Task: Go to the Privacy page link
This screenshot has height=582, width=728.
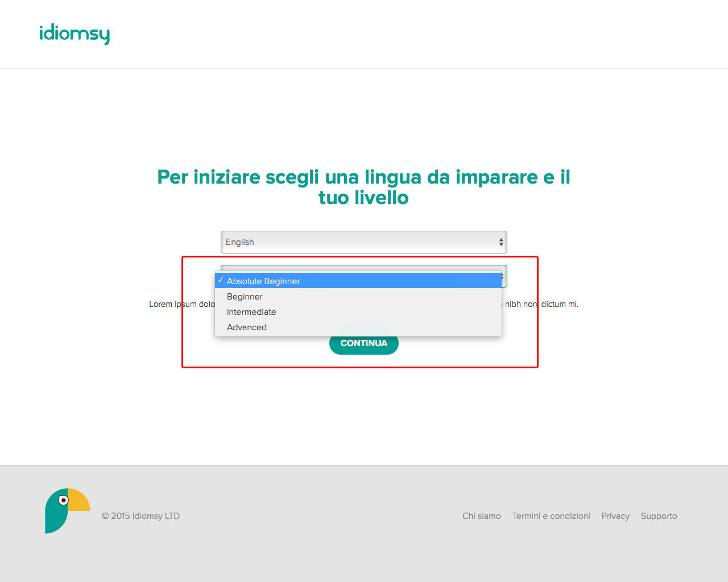Action: tap(615, 516)
